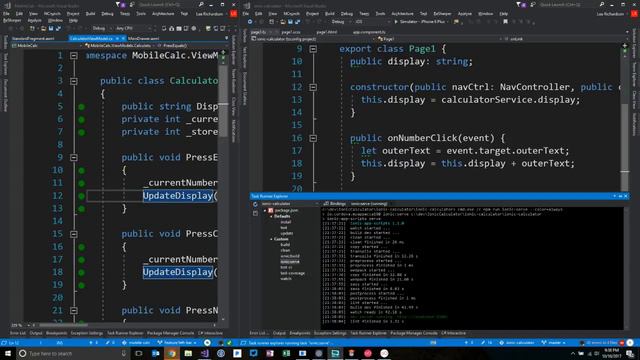
Task: Open ReSharper menu in right Visual Studio
Action: (442, 13)
